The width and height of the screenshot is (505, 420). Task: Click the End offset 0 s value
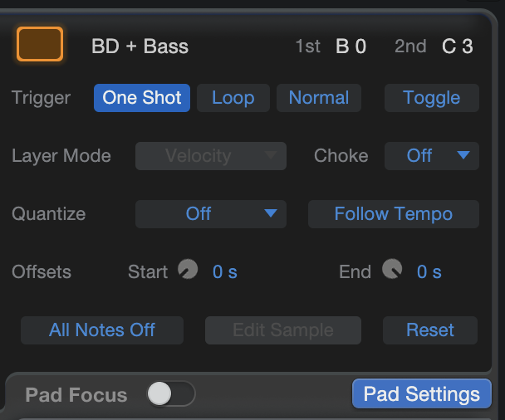click(429, 272)
